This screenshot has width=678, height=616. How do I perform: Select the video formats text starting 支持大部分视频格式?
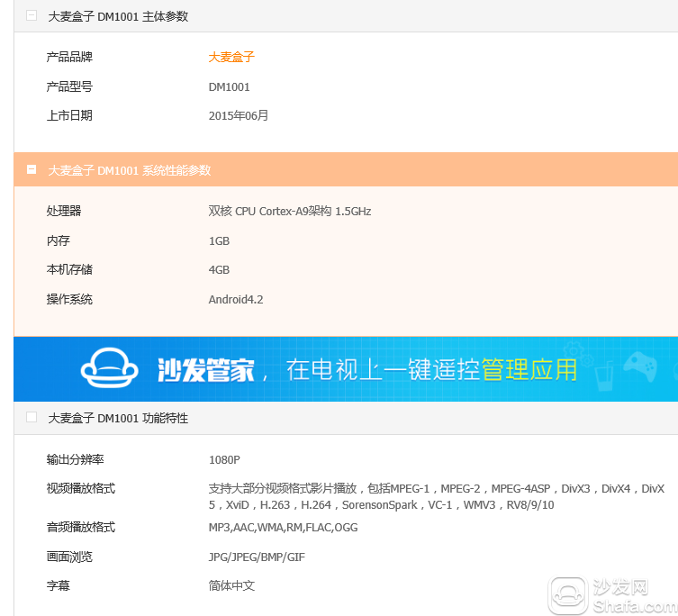[x=437, y=496]
